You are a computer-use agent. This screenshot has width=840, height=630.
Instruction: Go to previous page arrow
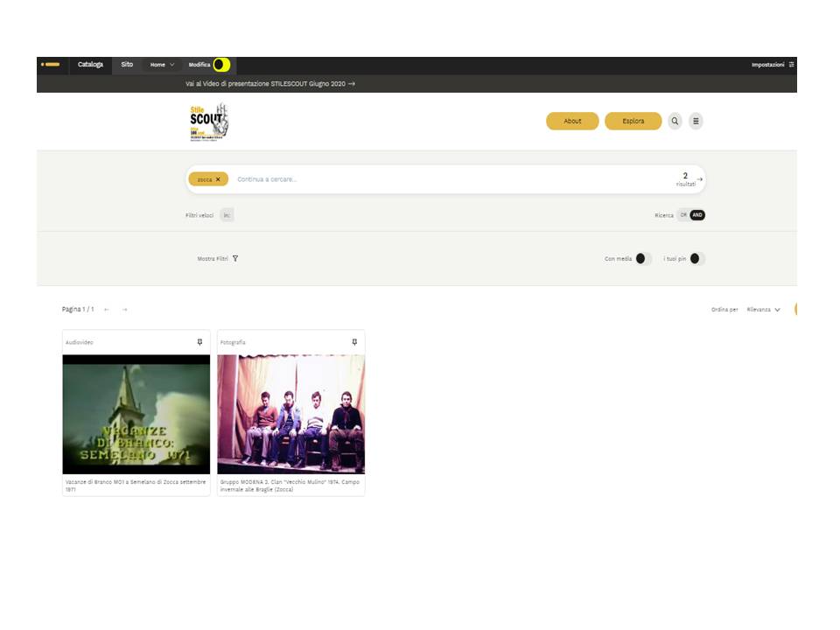click(107, 310)
